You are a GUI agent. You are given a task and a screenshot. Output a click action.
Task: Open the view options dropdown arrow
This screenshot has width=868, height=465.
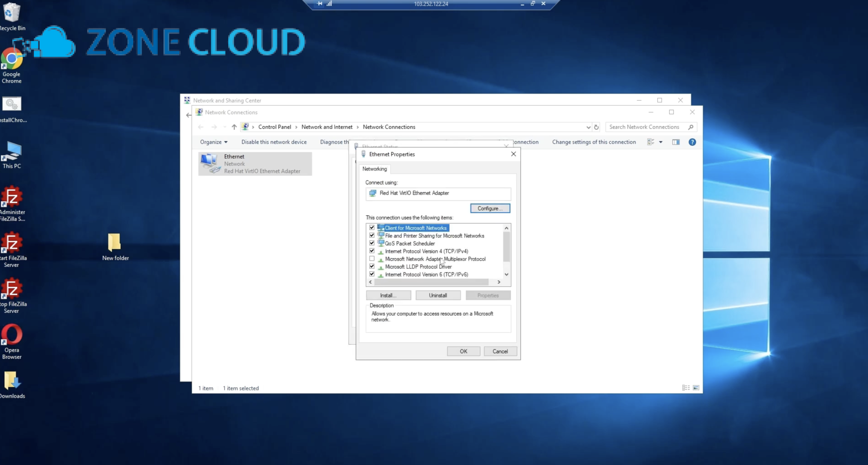click(x=660, y=142)
